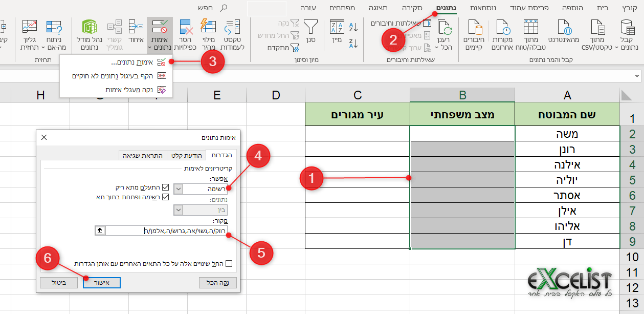
Task: Click the From Web (מהאינטרנט) icon
Action: [x=563, y=28]
